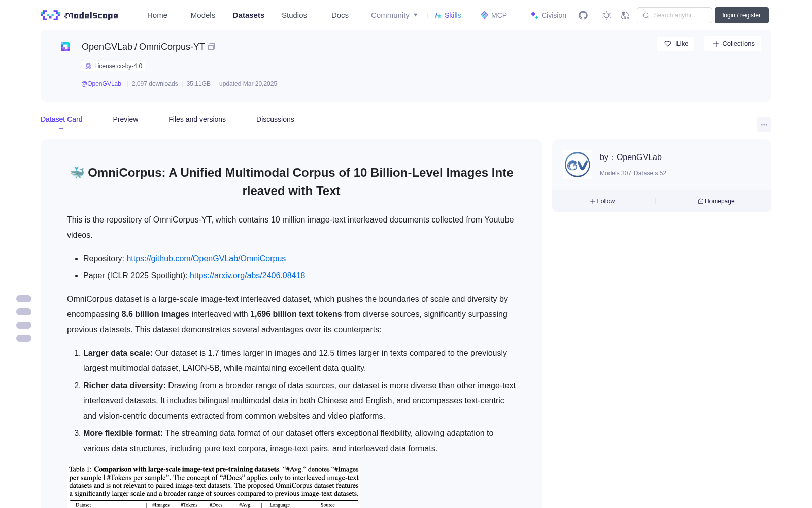Go to Home page
812x508 pixels.
[x=157, y=15]
